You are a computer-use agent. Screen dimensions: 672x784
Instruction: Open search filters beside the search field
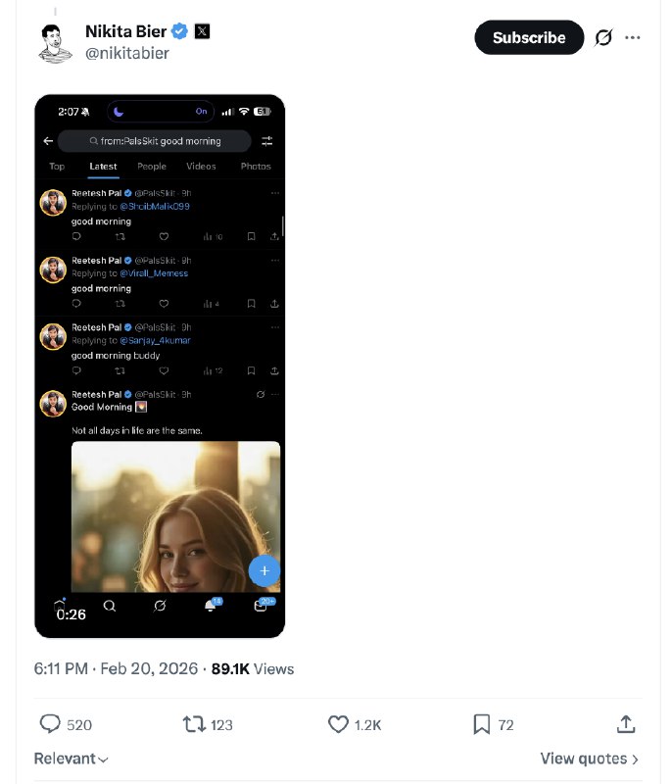[266, 141]
